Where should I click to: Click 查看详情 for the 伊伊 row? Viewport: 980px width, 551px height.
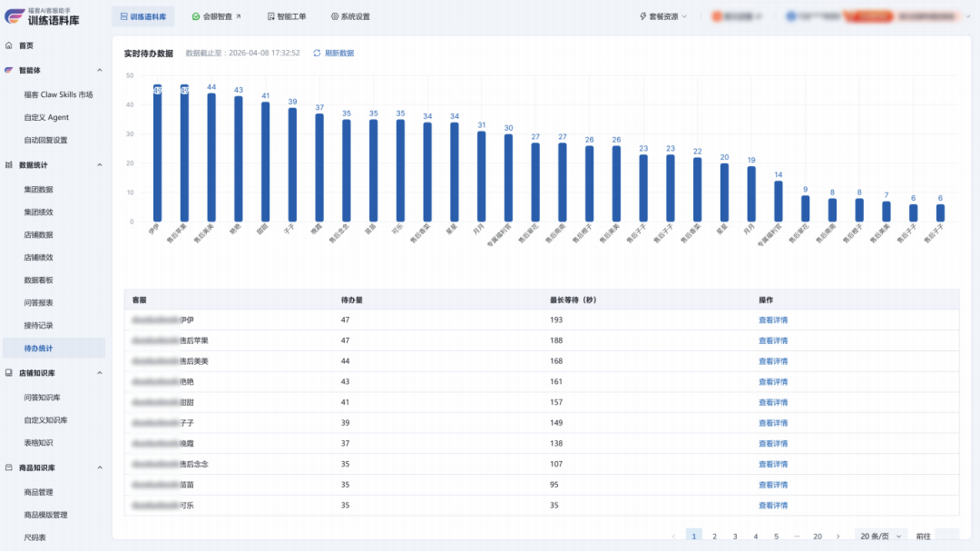pyautogui.click(x=772, y=320)
